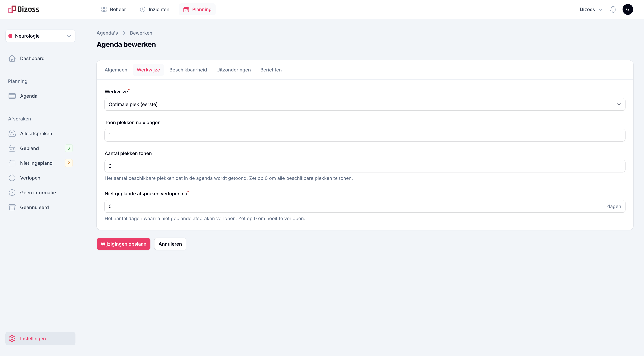
Task: Click the Agenda's breadcrumb link
Action: pos(107,33)
